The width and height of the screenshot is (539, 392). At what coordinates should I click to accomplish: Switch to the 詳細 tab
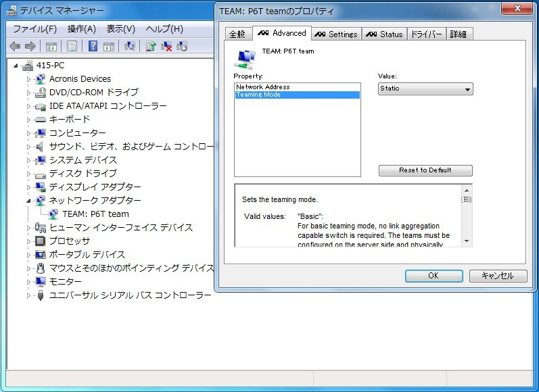(459, 34)
